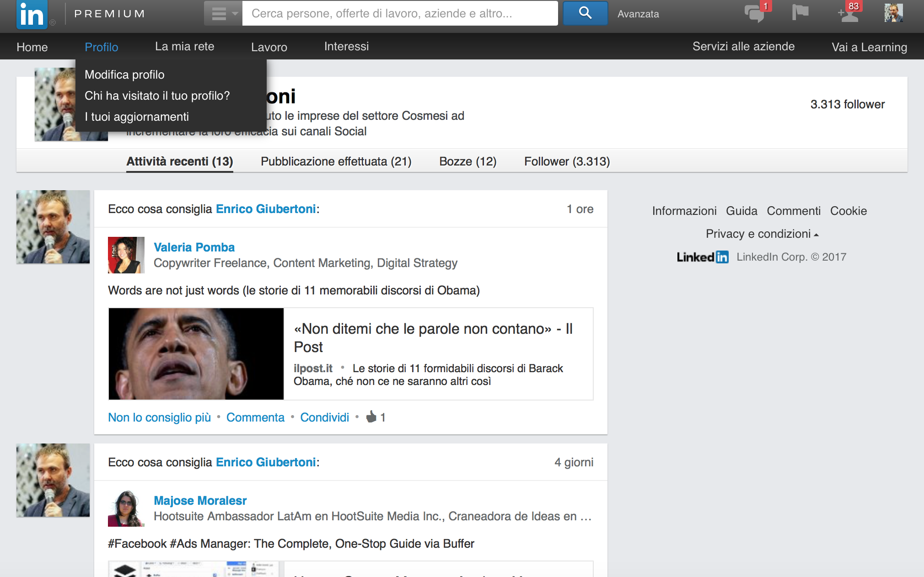Open the Interessi navigation menu
Image resolution: width=924 pixels, height=577 pixels.
click(x=346, y=47)
